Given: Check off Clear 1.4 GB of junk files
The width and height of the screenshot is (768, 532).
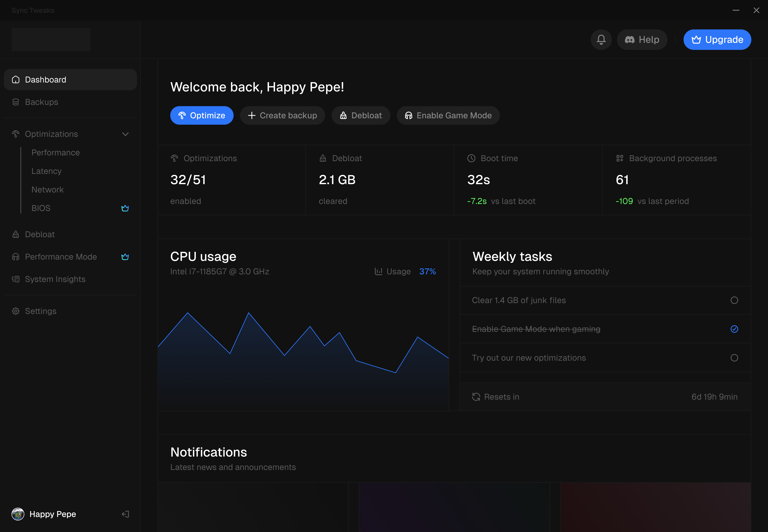Looking at the screenshot, I should click(x=734, y=300).
